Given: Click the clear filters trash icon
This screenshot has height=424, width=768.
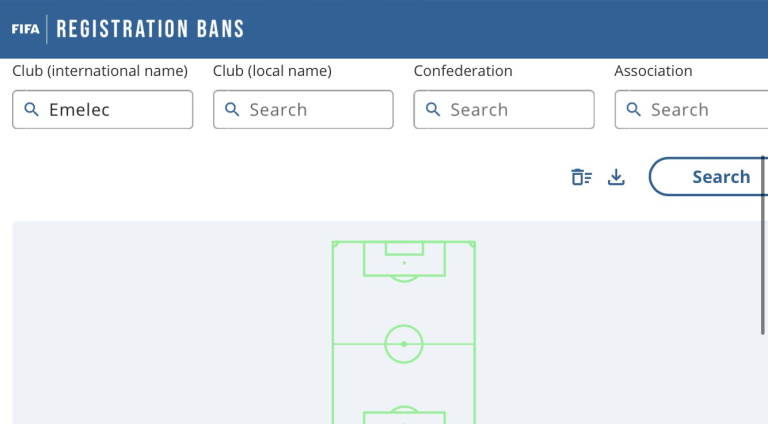Looking at the screenshot, I should 581,177.
